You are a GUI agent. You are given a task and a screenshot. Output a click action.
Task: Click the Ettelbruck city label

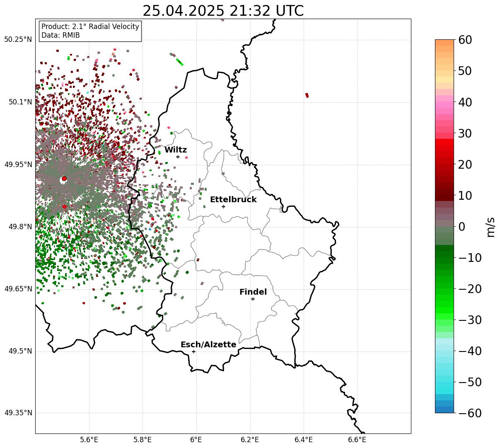(x=233, y=200)
